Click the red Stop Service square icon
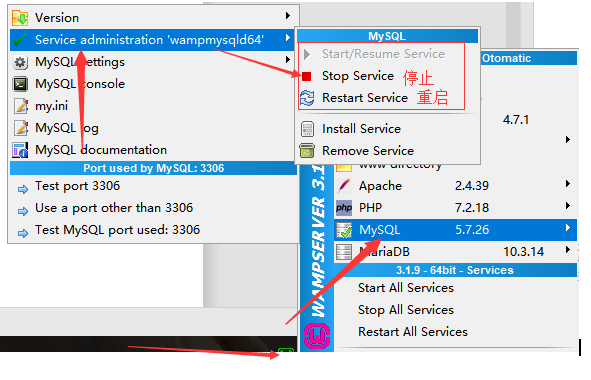 point(306,77)
